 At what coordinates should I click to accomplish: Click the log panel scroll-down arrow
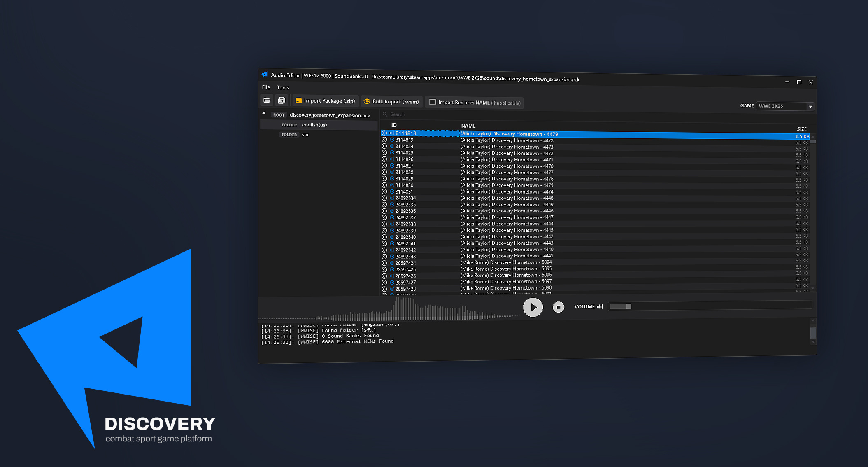813,342
